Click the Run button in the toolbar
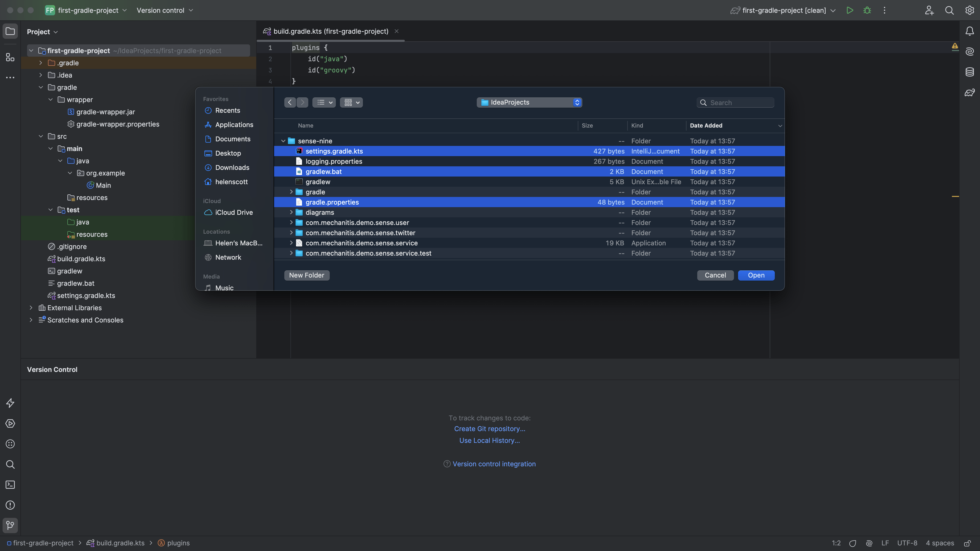980x551 pixels. click(x=850, y=10)
